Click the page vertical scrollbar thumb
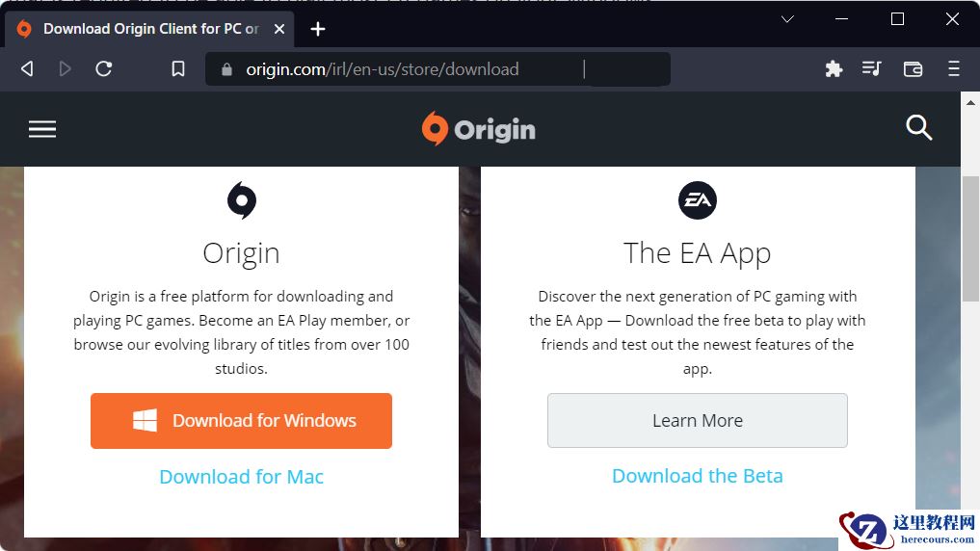Viewport: 980px width, 551px height. [x=970, y=237]
